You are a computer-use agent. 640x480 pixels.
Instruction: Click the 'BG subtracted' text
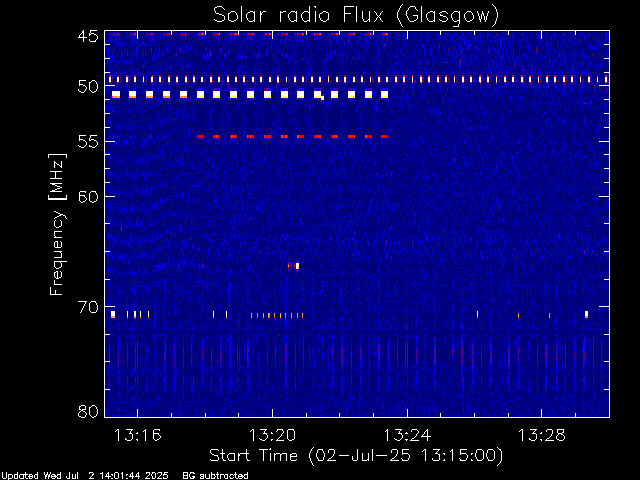215,476
